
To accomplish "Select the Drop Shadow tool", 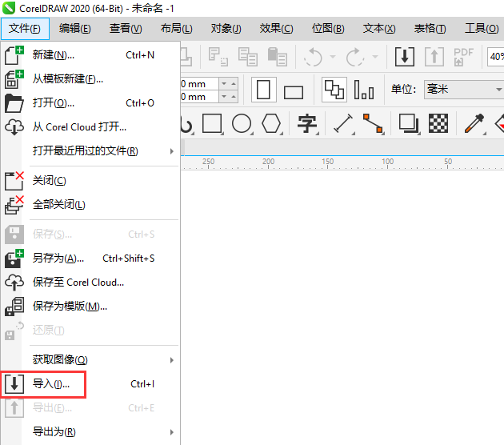I will [409, 124].
